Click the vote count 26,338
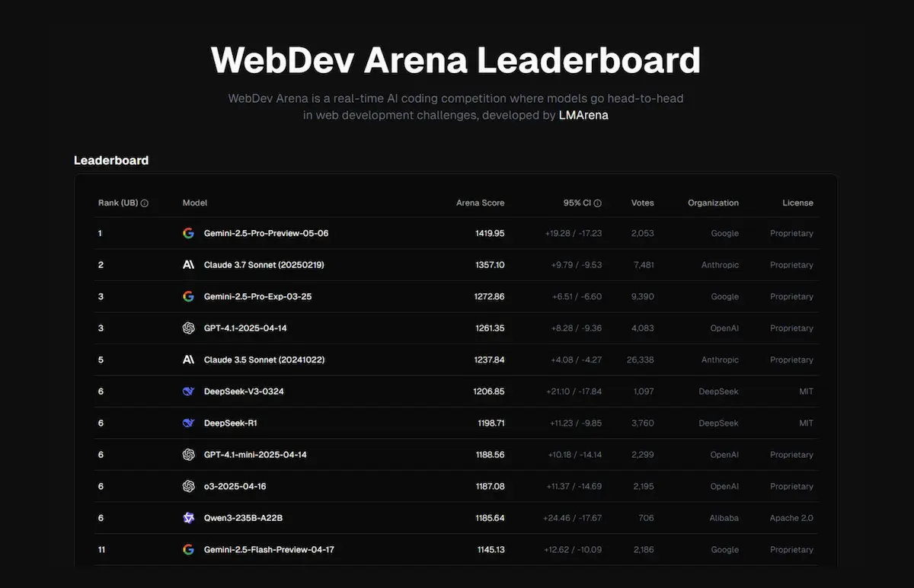This screenshot has width=914, height=588. pos(639,360)
